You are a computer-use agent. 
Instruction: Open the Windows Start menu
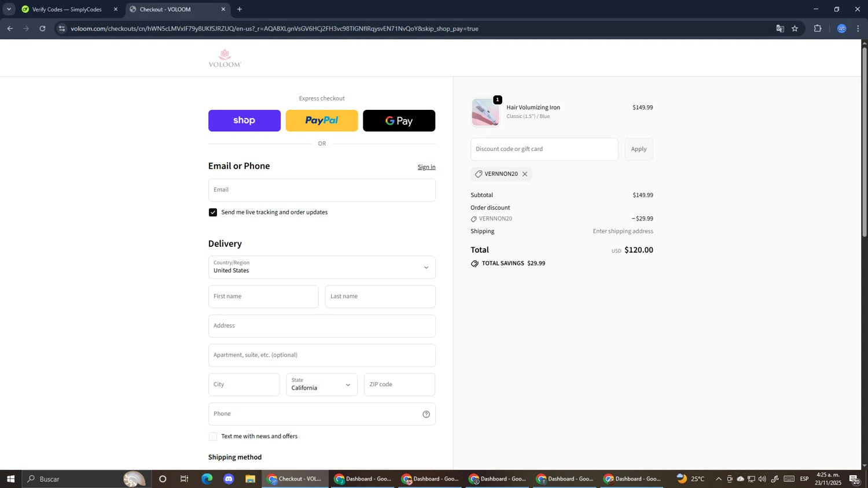[x=10, y=479]
